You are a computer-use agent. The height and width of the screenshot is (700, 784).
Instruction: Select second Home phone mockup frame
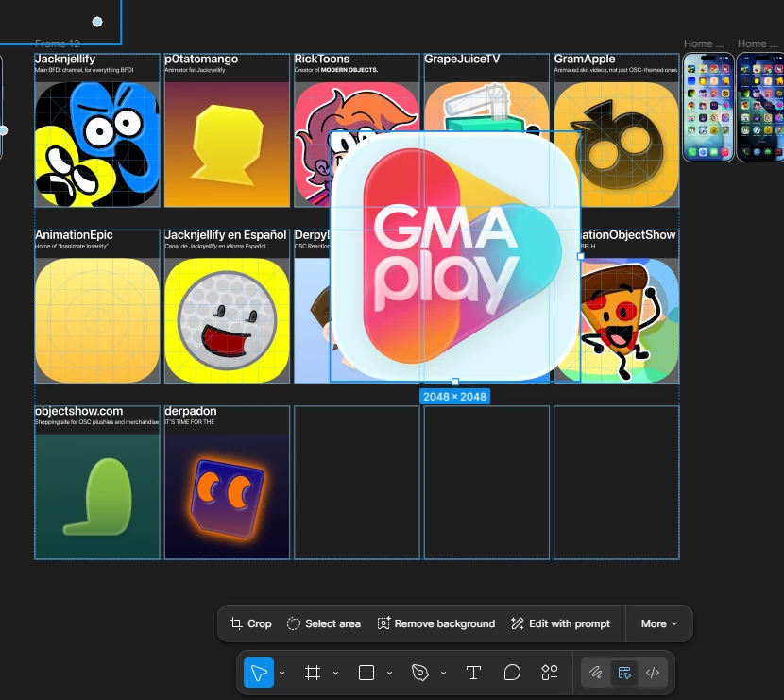coord(760,107)
